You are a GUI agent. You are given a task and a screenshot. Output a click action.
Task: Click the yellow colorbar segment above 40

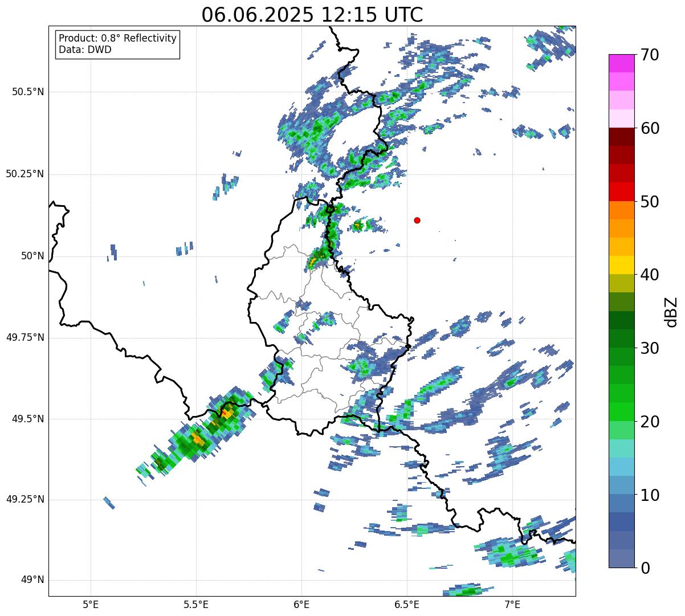point(621,265)
